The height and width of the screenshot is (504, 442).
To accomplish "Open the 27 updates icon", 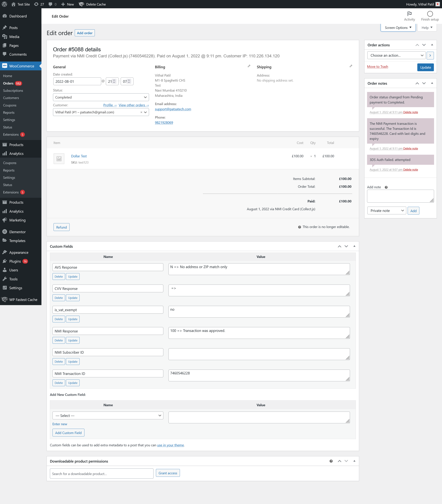I will (x=39, y=4).
